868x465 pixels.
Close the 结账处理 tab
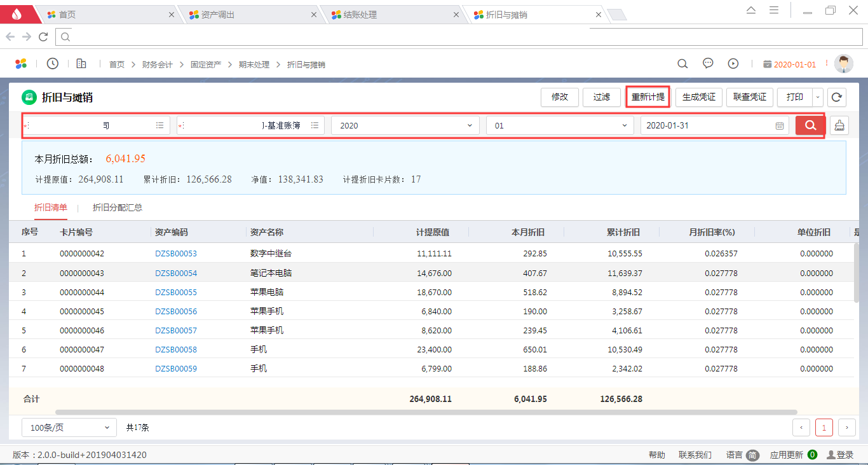coord(456,15)
